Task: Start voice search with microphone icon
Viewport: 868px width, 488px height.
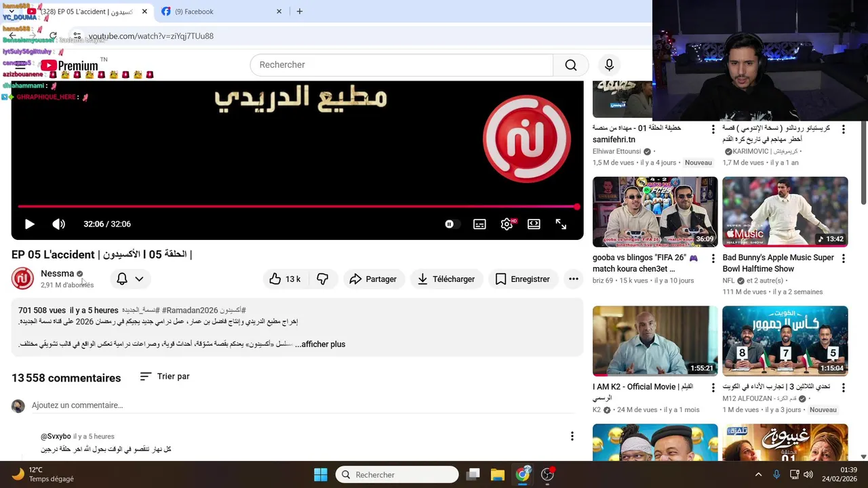Action: 609,65
